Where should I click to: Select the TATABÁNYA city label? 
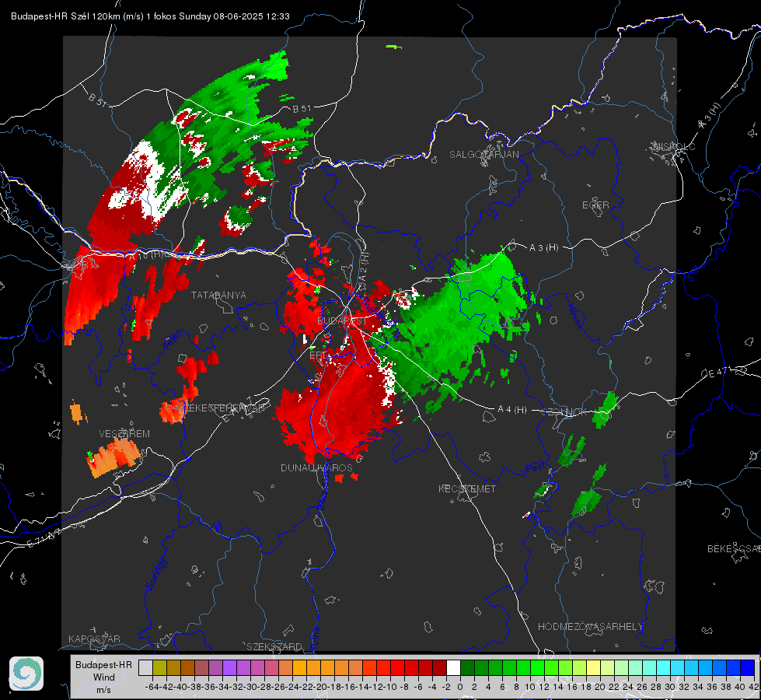(x=218, y=295)
